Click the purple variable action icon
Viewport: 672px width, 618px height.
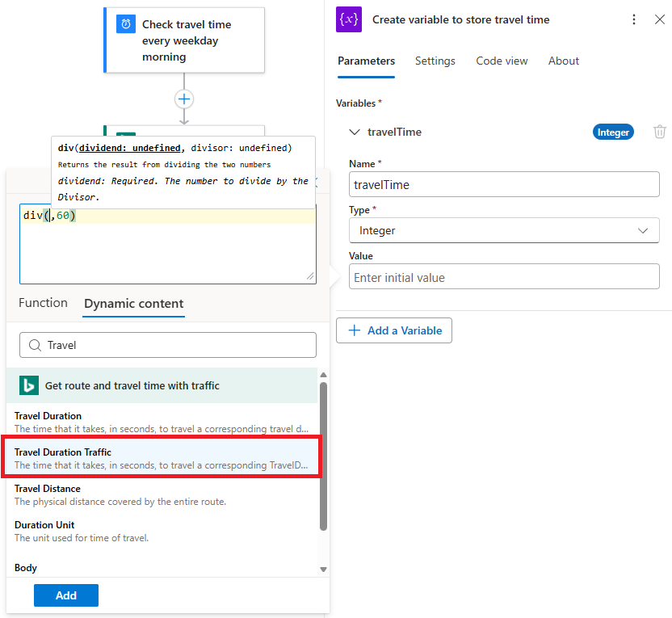(x=348, y=19)
